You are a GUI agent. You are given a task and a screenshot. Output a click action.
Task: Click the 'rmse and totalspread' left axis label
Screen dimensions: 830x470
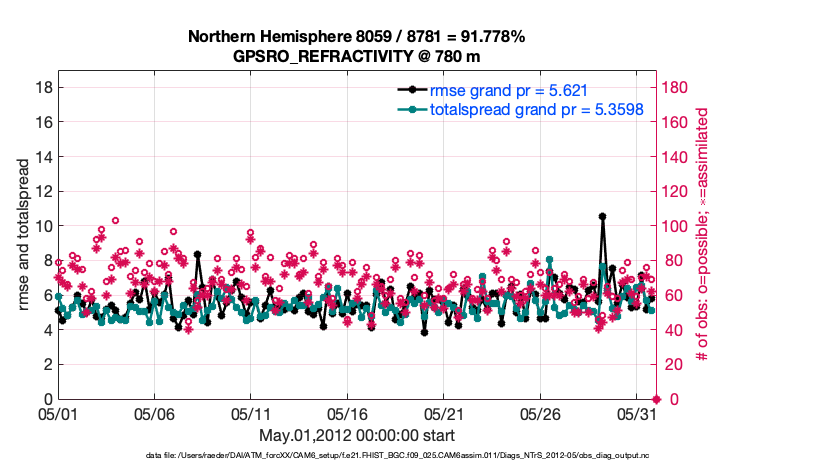pyautogui.click(x=22, y=235)
